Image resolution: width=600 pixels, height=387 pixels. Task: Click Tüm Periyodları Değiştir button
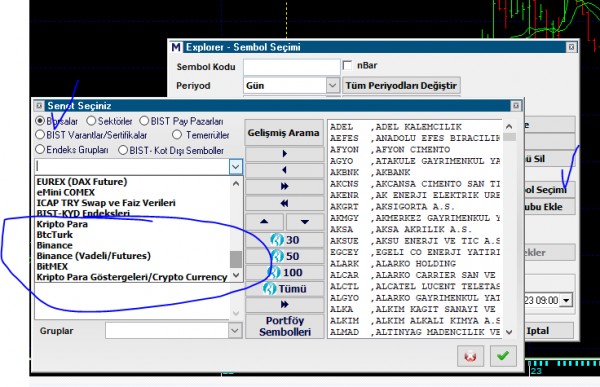coord(401,85)
